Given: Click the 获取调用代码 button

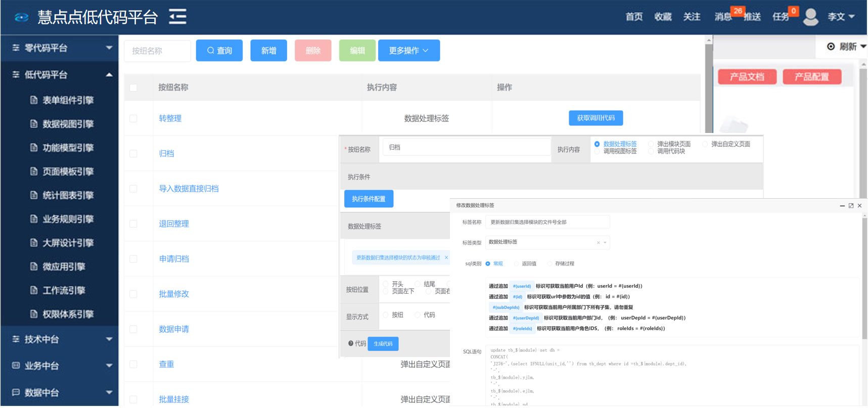Looking at the screenshot, I should [596, 118].
